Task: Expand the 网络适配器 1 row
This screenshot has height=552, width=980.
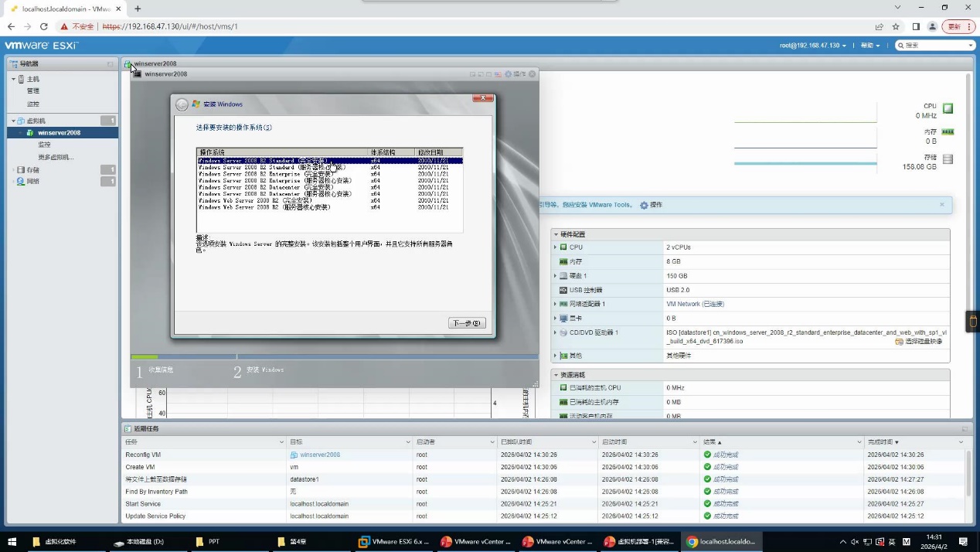Action: (x=555, y=304)
